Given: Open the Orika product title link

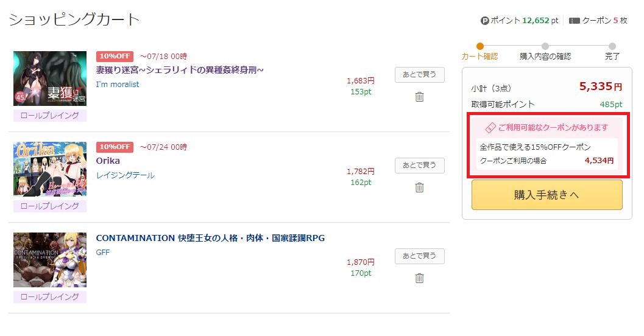Looking at the screenshot, I should (x=108, y=161).
